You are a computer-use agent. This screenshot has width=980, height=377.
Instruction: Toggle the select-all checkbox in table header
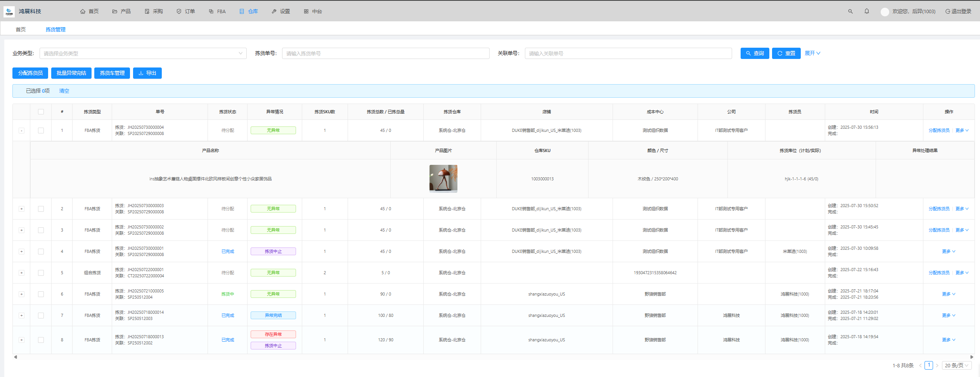point(41,112)
